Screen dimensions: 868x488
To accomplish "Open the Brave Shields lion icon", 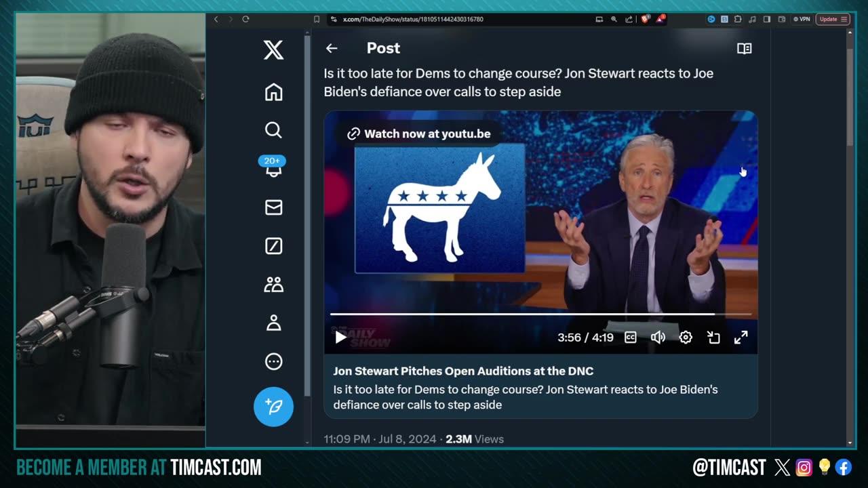I will [x=645, y=19].
